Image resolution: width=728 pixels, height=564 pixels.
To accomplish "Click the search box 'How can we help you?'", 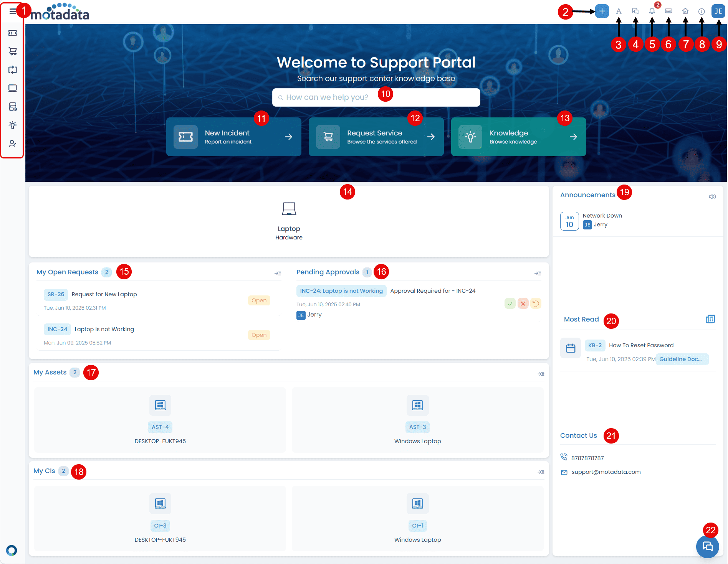I will pos(376,97).
